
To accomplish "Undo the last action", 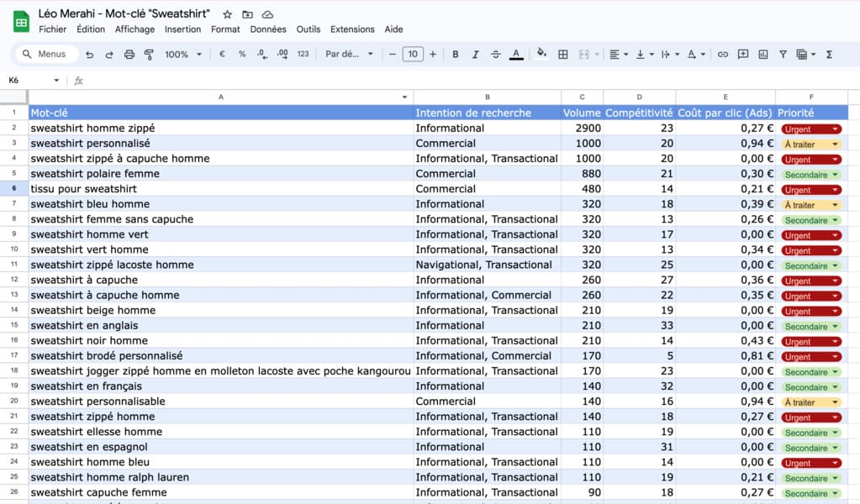I will (x=90, y=55).
